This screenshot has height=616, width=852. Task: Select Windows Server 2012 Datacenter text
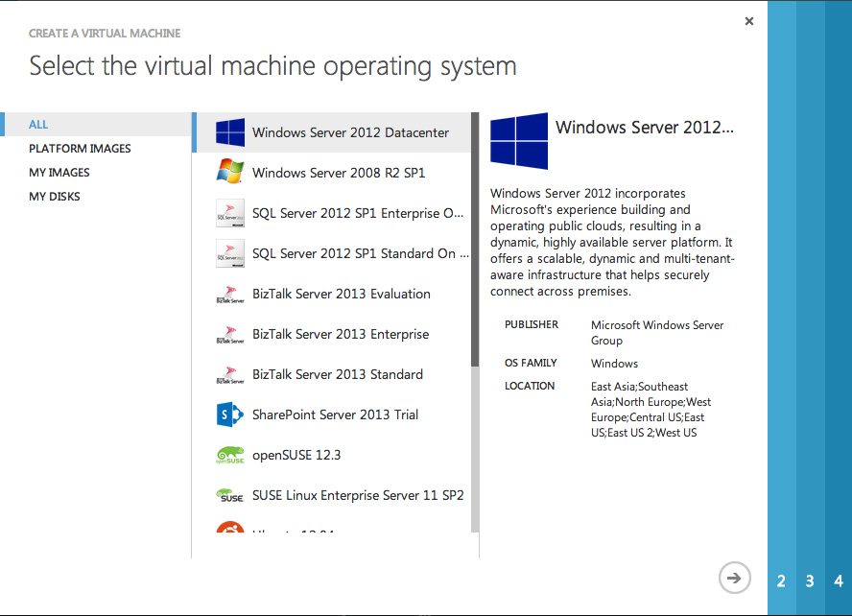(x=350, y=132)
